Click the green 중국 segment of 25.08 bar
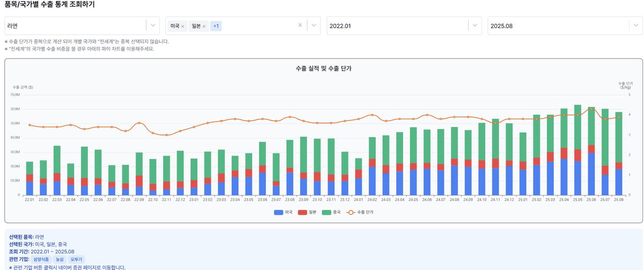The image size is (644, 270). (619, 137)
